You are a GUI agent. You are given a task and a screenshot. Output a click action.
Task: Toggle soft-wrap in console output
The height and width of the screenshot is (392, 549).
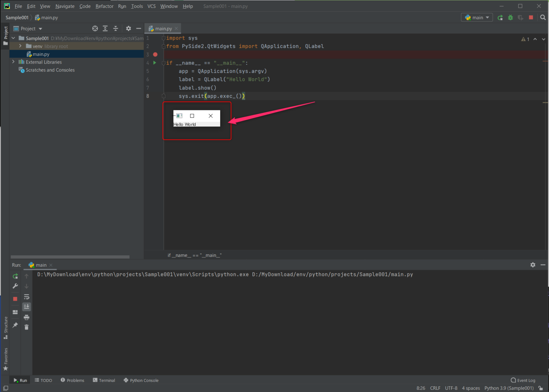26,297
